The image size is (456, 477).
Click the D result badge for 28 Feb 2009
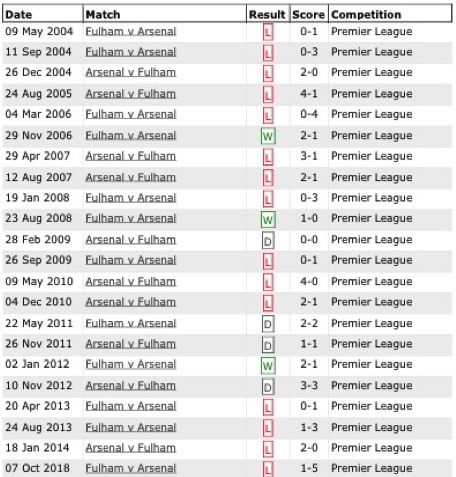(268, 241)
